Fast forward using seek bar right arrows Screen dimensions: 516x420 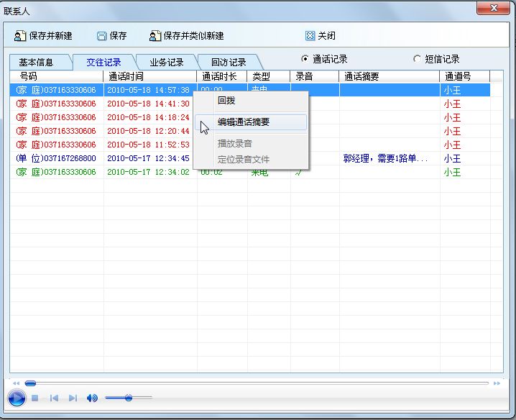pos(497,383)
